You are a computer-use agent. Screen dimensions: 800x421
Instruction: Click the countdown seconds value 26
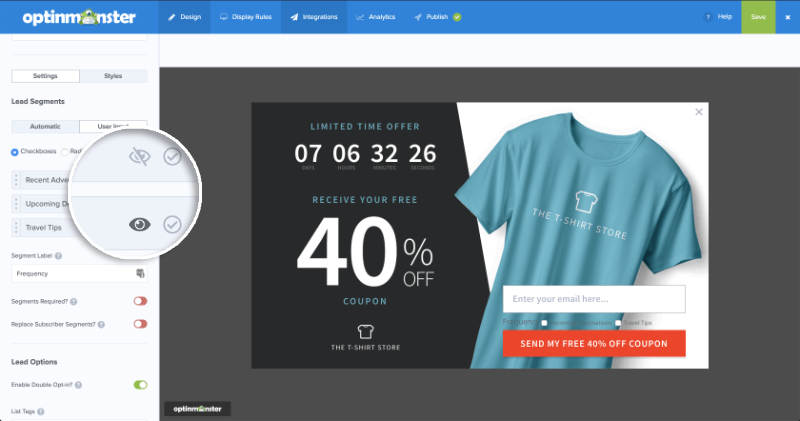(x=422, y=154)
